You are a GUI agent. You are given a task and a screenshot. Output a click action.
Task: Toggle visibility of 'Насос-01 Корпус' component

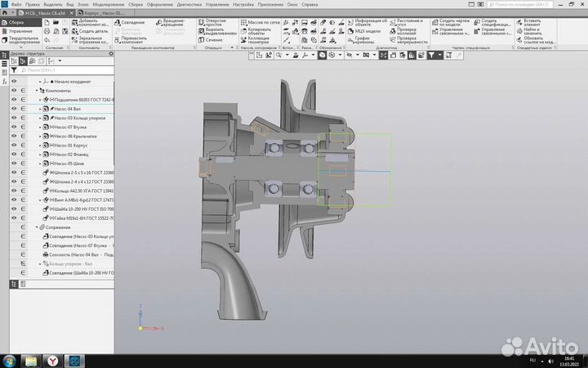[x=14, y=146]
